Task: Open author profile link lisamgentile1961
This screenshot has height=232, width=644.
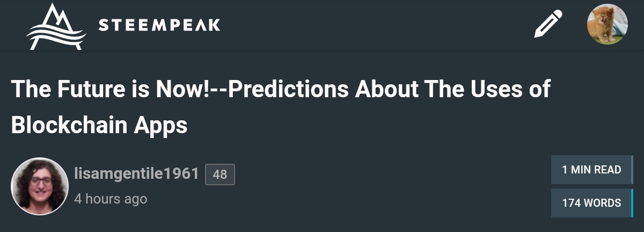Action: (136, 174)
